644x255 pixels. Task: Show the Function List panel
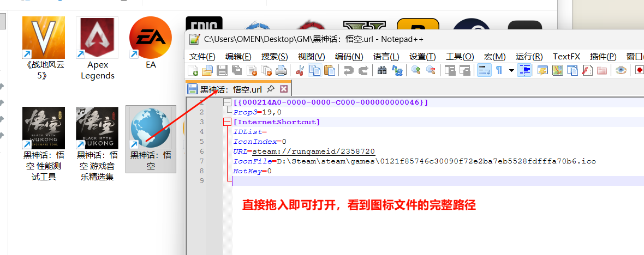pos(587,70)
